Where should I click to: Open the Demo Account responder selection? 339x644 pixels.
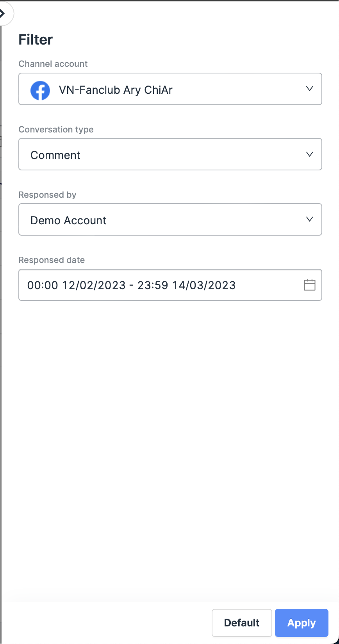pos(68,220)
